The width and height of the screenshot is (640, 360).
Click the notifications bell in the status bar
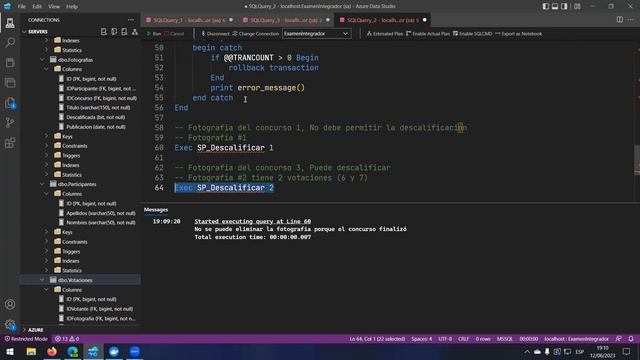click(x=631, y=339)
